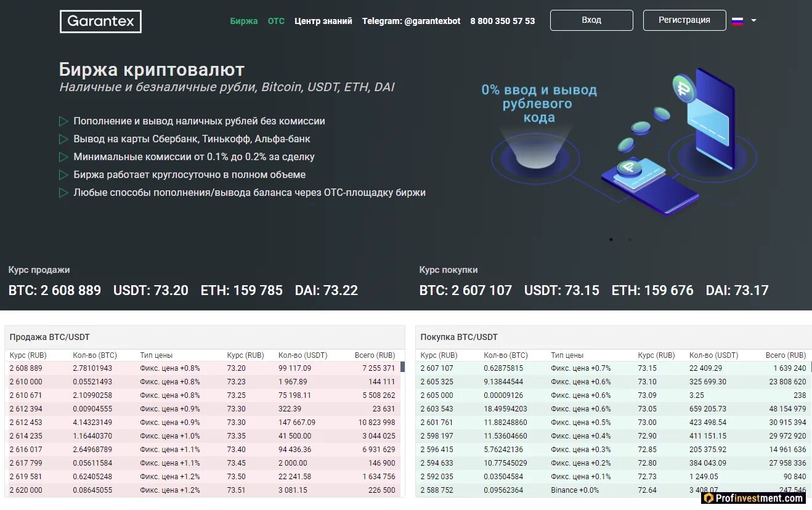Click the Биржа криптовалют heading

[x=152, y=69]
